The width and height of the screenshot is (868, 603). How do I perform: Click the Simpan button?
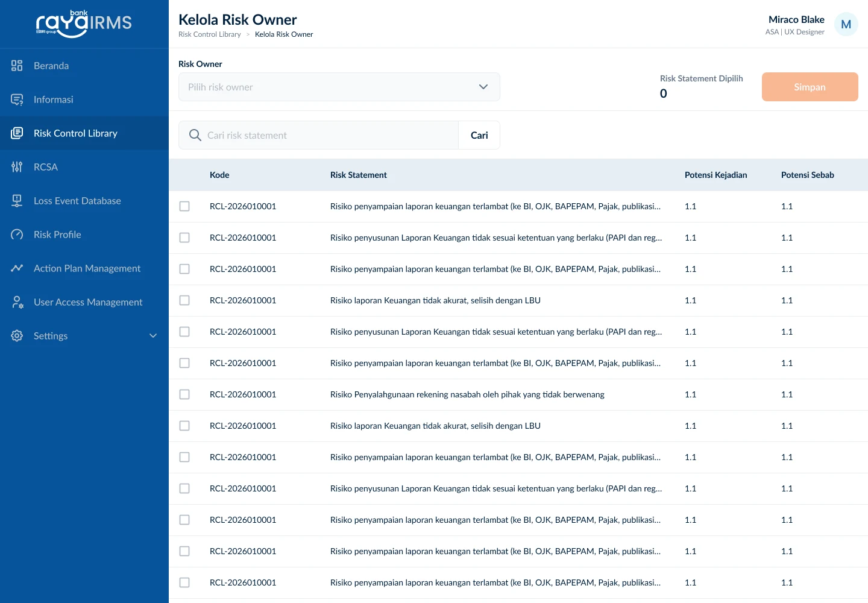pos(810,87)
